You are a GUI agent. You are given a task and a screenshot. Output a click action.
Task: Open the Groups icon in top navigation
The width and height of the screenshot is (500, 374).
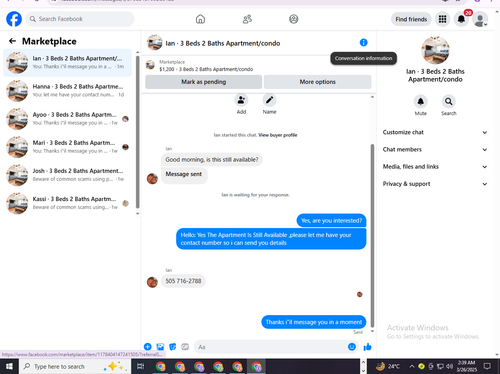294,19
